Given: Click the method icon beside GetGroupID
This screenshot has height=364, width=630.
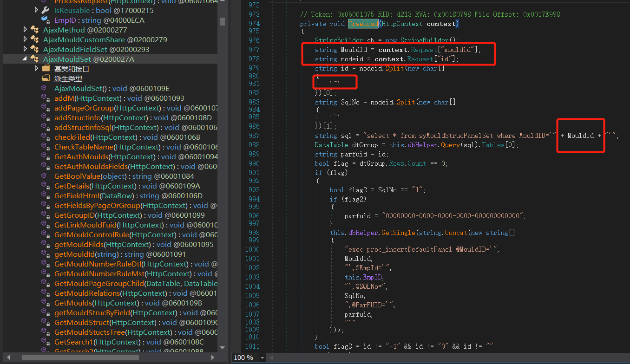Looking at the screenshot, I should point(46,215).
